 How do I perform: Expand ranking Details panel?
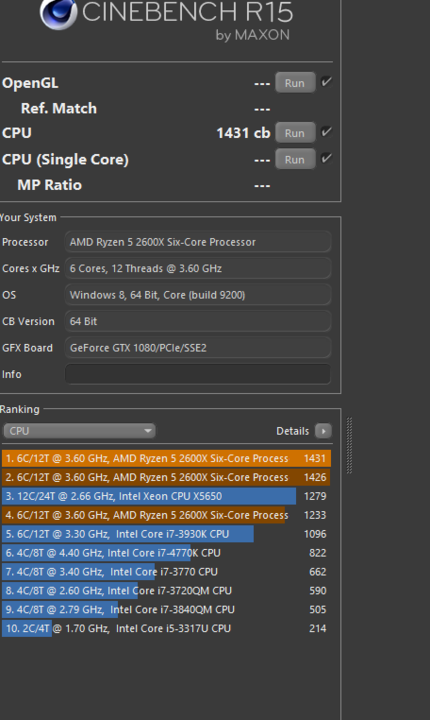[x=304, y=431]
